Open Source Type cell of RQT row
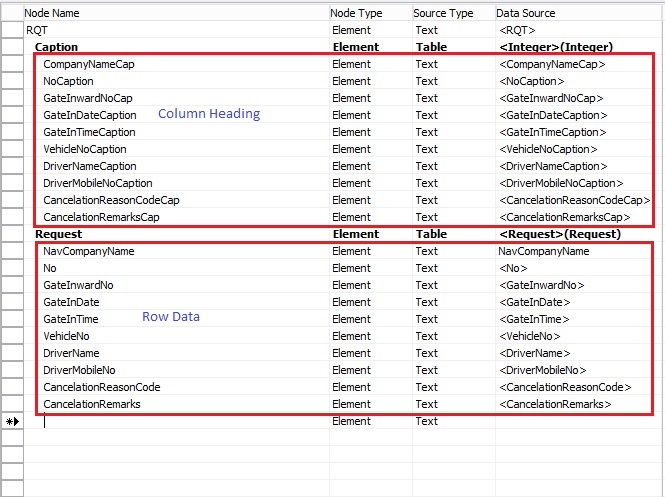665x497 pixels. (x=452, y=30)
